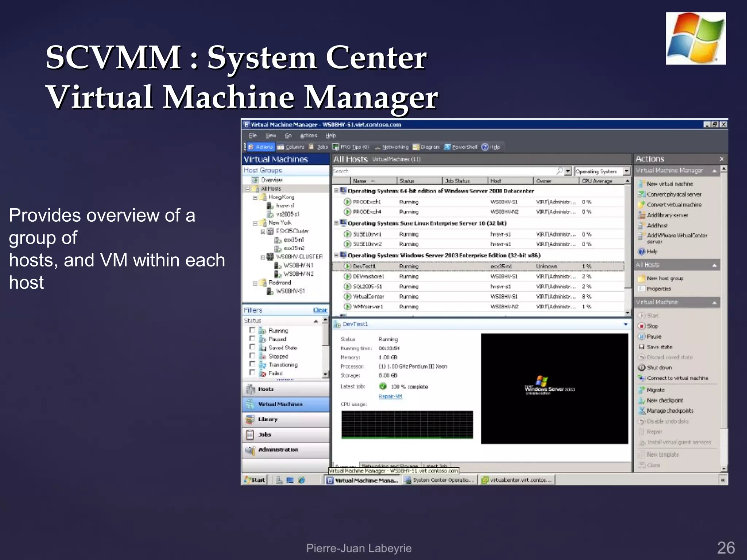Check the Failed status filter
This screenshot has width=747, height=560.
pyautogui.click(x=252, y=372)
